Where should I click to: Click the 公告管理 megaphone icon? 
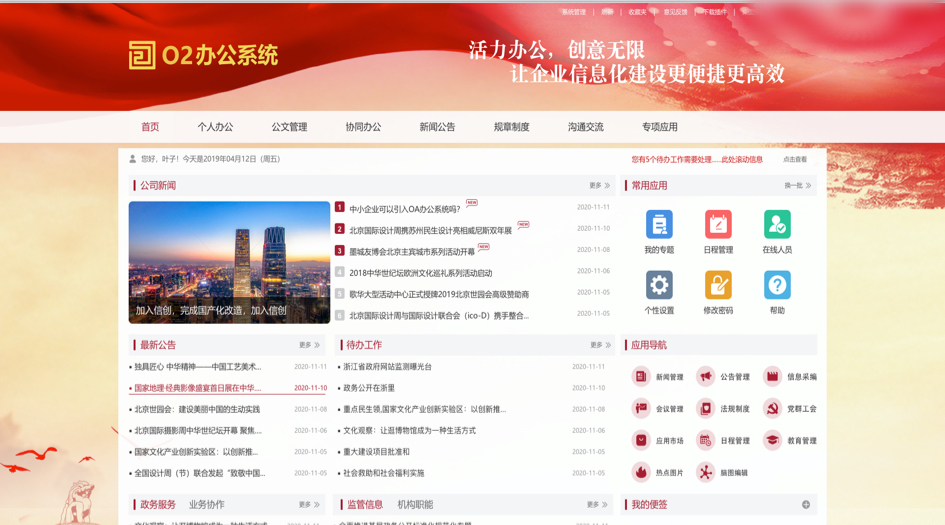click(706, 377)
